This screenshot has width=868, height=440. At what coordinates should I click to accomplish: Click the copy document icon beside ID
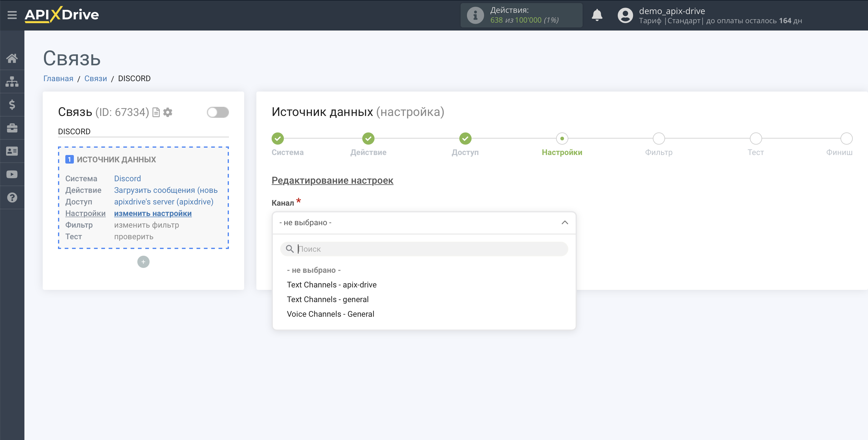tap(156, 112)
